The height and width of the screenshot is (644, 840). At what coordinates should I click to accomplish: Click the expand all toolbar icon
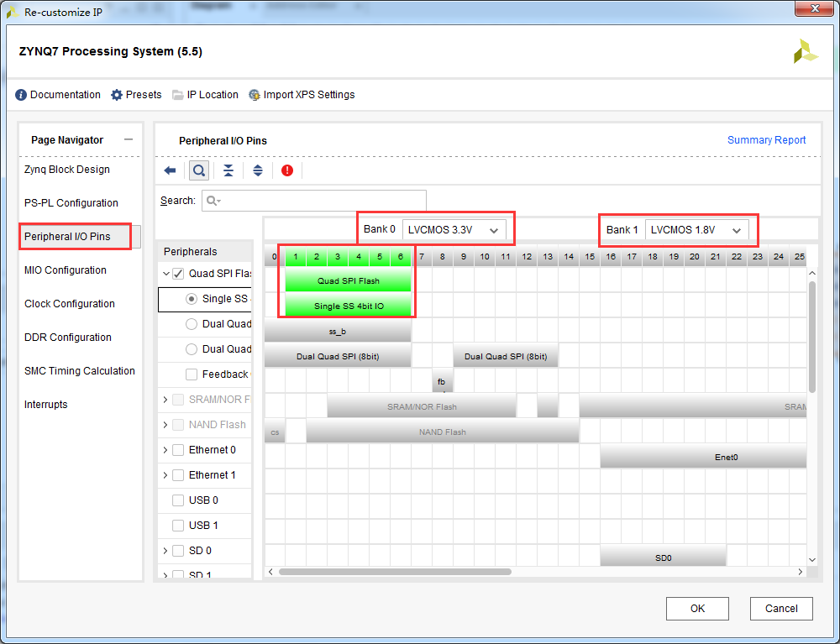point(258,170)
